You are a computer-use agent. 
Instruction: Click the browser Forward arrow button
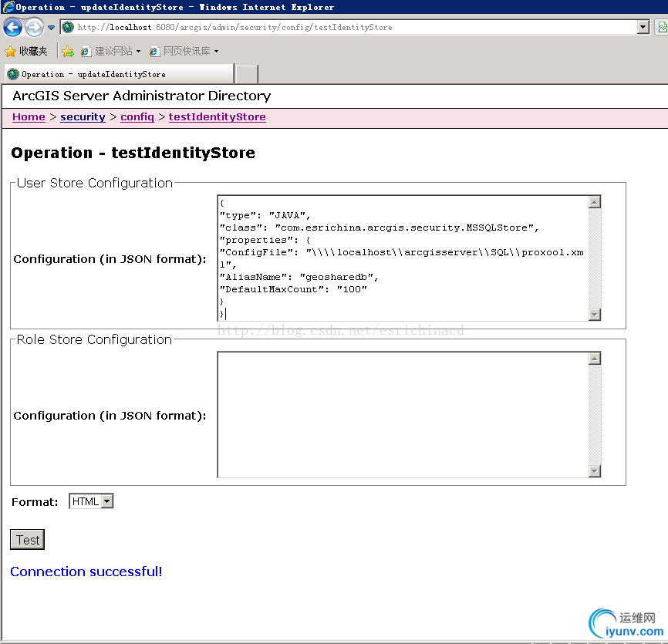34,28
